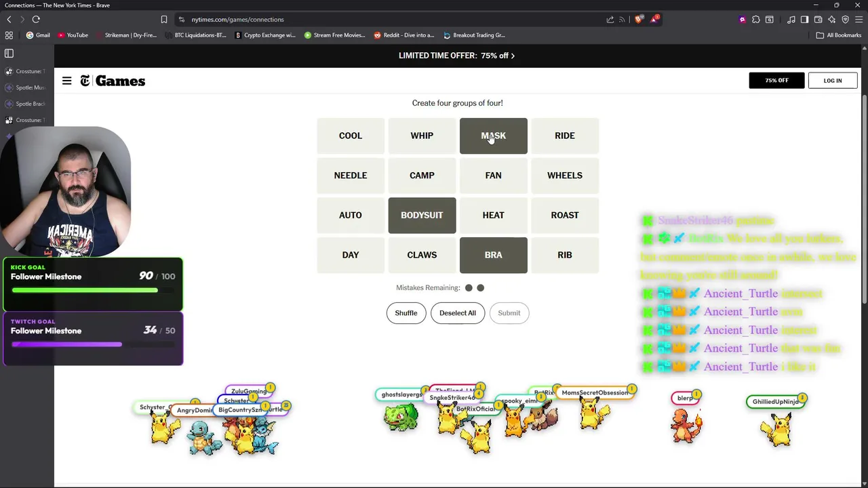Image resolution: width=868 pixels, height=488 pixels.
Task: Click the LOG IN button
Action: coord(832,81)
